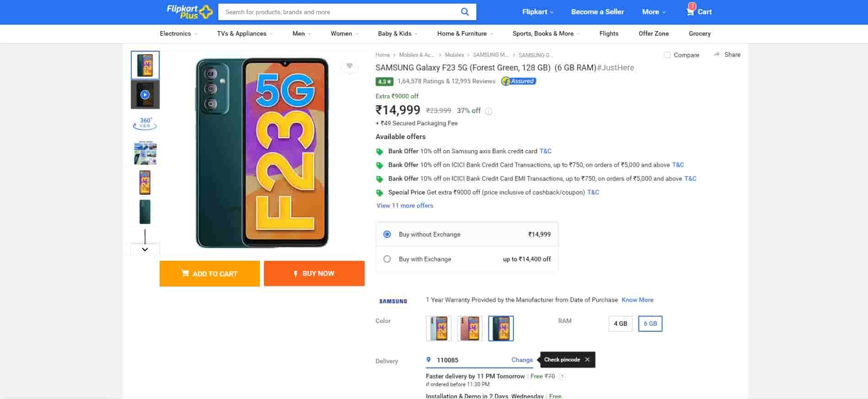Expand the Electronics category menu

click(x=178, y=33)
